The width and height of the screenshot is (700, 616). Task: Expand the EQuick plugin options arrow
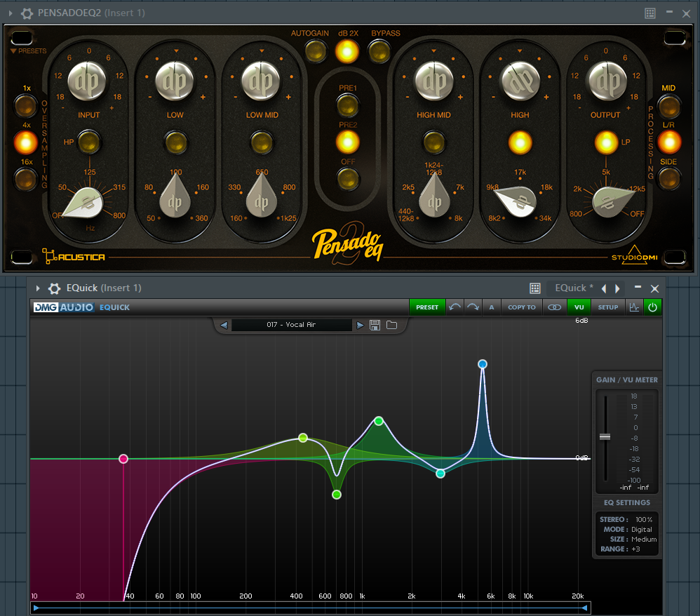click(x=38, y=288)
